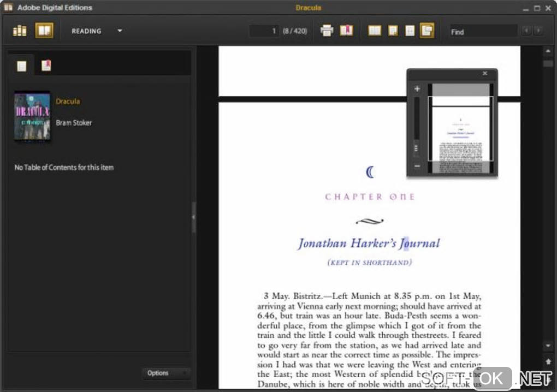Click the (KEPT IN SHORTHAND) subtitle
Image resolution: width=557 pixels, height=392 pixels.
pyautogui.click(x=370, y=263)
